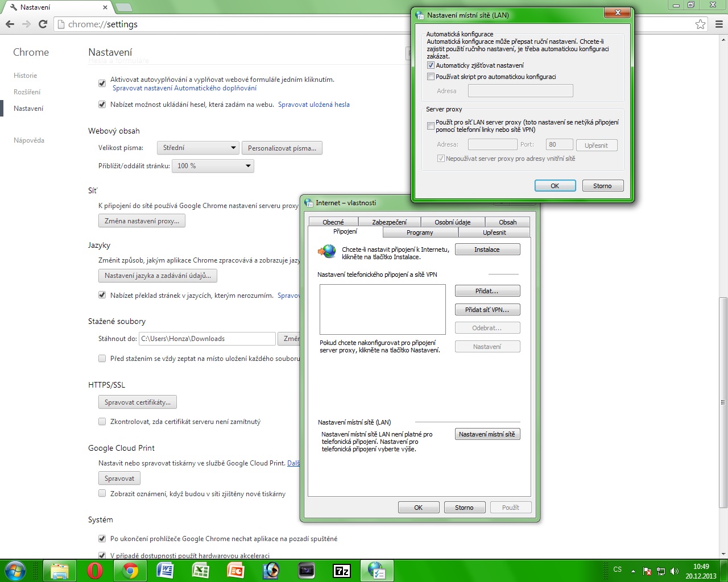This screenshot has width=728, height=582.
Task: Open Historie in the Chrome sidebar
Action: pos(26,76)
